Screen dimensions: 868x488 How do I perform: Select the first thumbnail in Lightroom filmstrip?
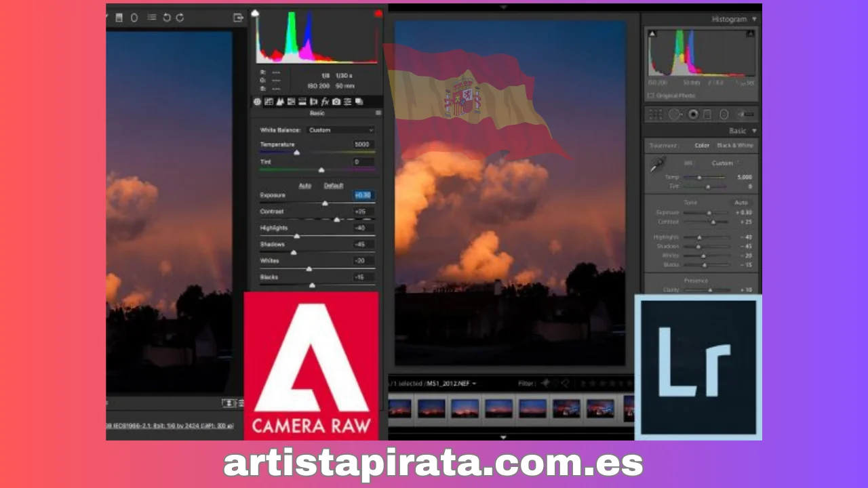pos(399,408)
